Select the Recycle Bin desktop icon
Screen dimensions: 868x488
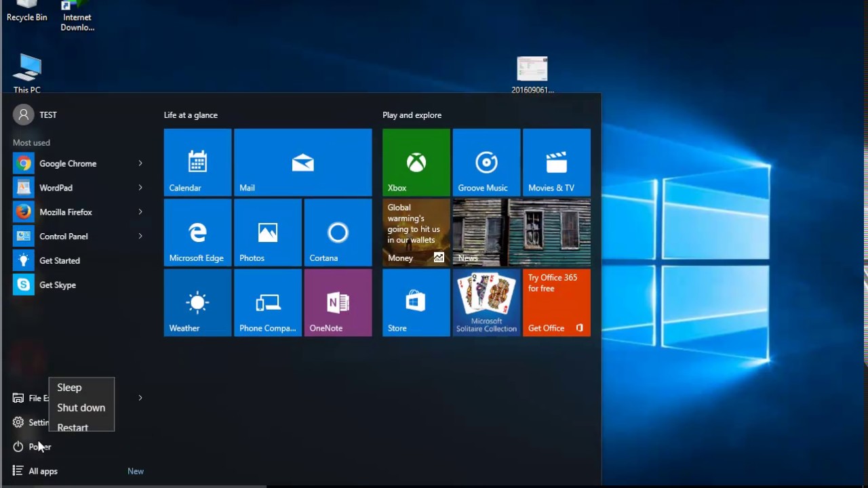(x=27, y=12)
